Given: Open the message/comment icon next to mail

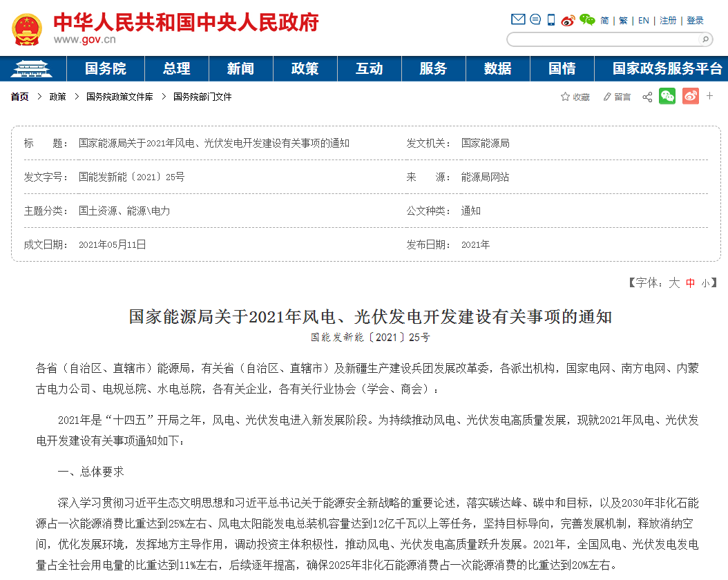Looking at the screenshot, I should coord(535,19).
